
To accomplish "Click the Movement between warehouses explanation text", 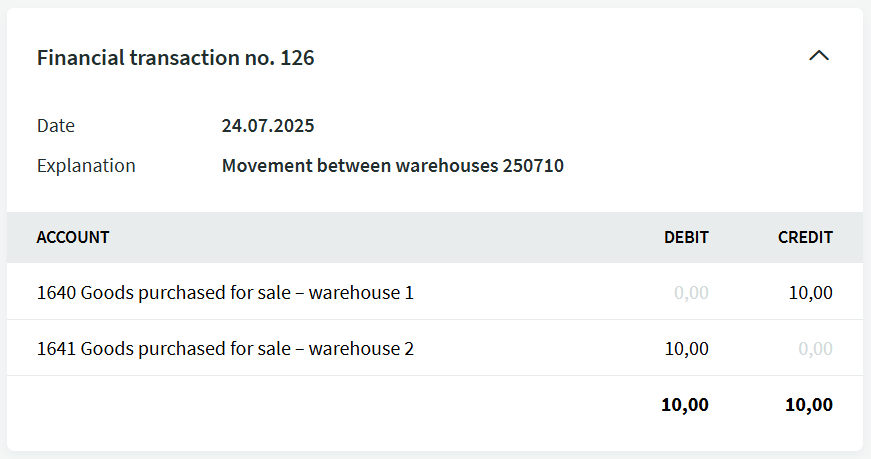I will pos(356,166).
